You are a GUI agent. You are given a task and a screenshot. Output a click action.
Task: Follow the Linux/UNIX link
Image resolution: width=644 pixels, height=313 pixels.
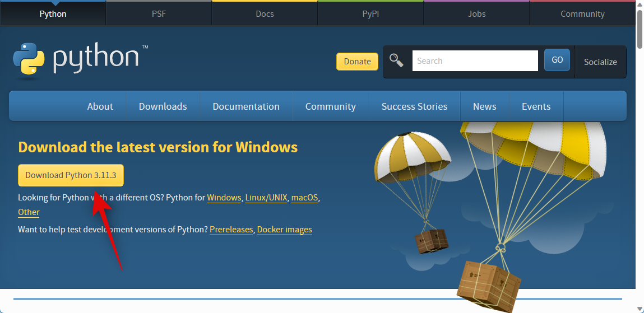click(x=266, y=198)
